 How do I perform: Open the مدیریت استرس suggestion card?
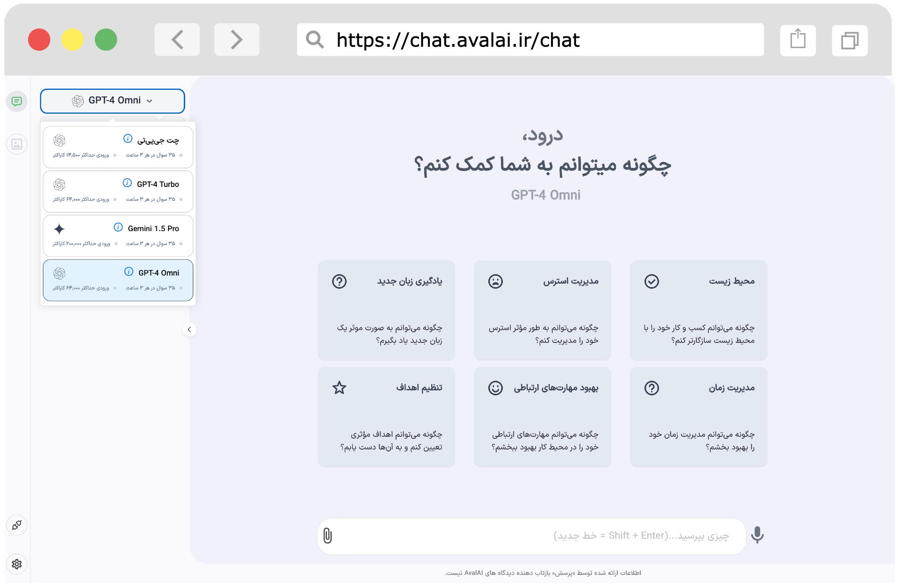tap(543, 311)
